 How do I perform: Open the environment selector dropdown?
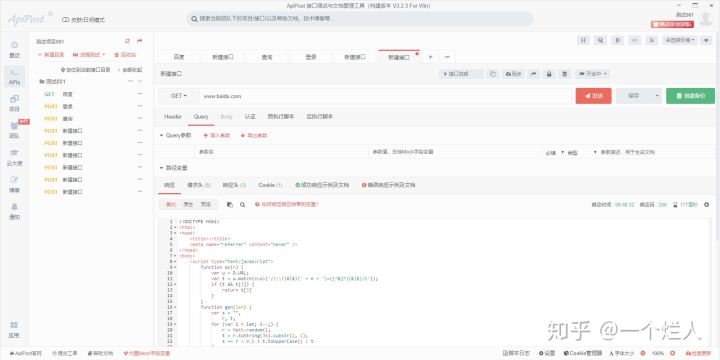[x=680, y=40]
